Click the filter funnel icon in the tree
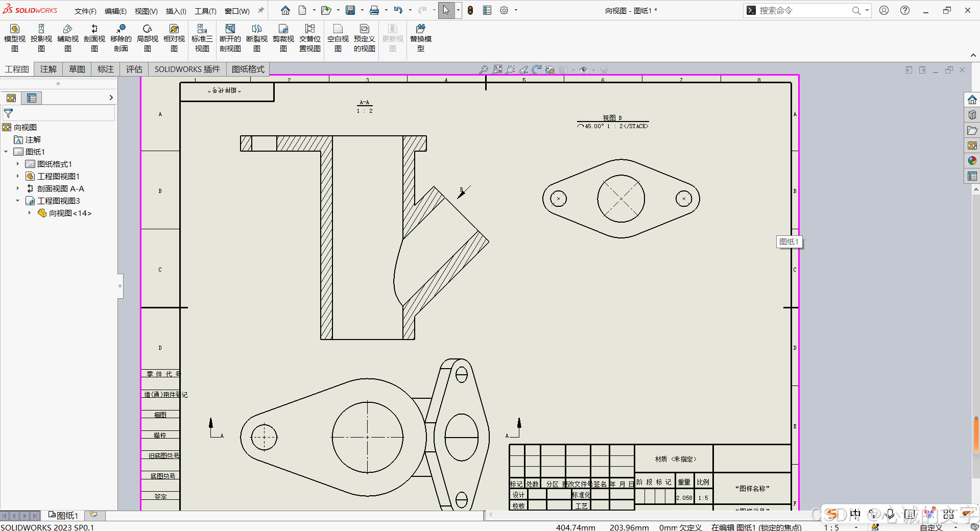The image size is (980, 531). click(8, 113)
